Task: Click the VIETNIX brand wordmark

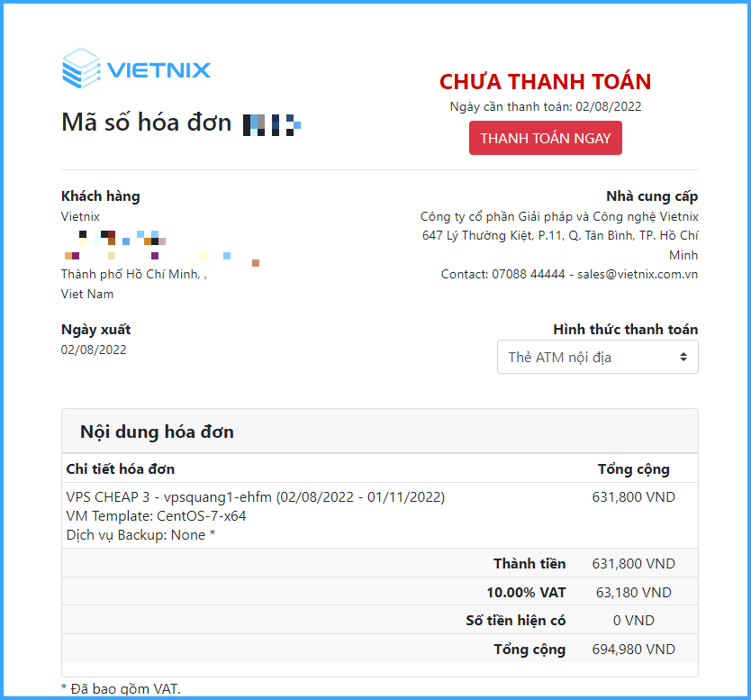Action: coord(158,70)
